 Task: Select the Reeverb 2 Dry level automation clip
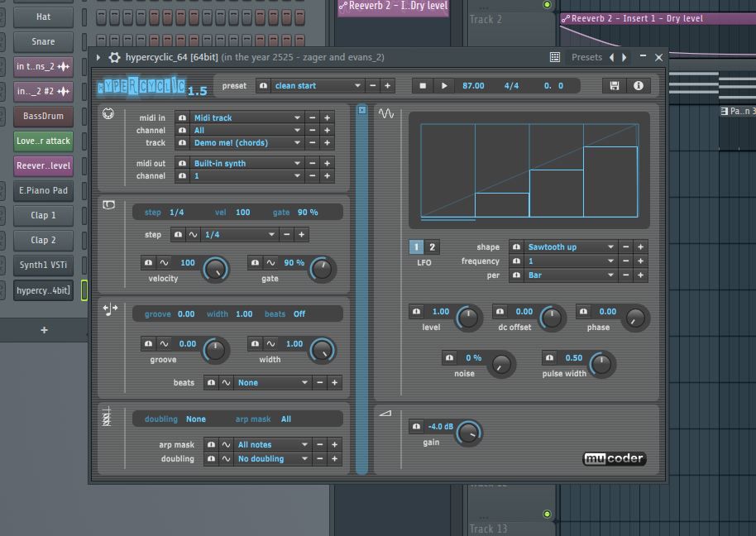[394, 7]
